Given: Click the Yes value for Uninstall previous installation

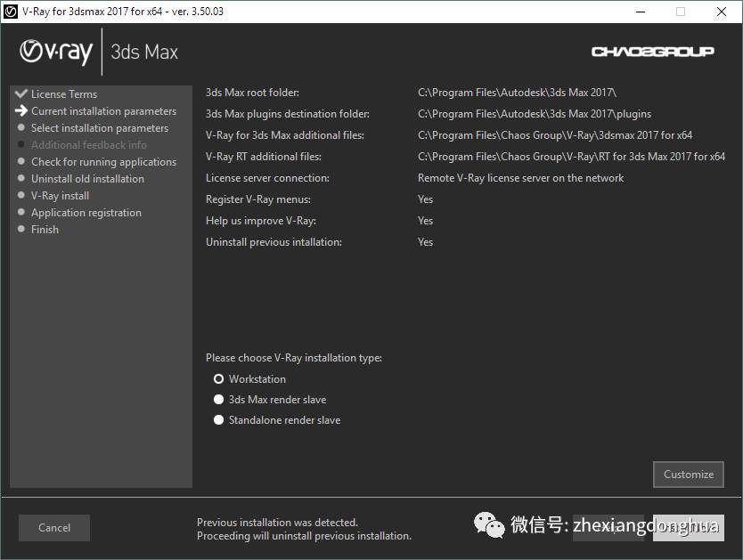Looking at the screenshot, I should [x=426, y=242].
